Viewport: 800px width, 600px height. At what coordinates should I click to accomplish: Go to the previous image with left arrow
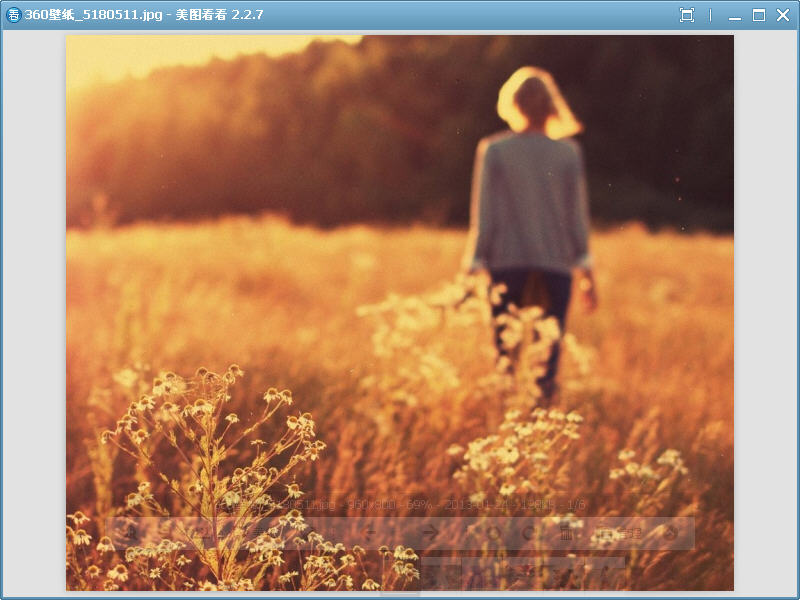pos(369,534)
